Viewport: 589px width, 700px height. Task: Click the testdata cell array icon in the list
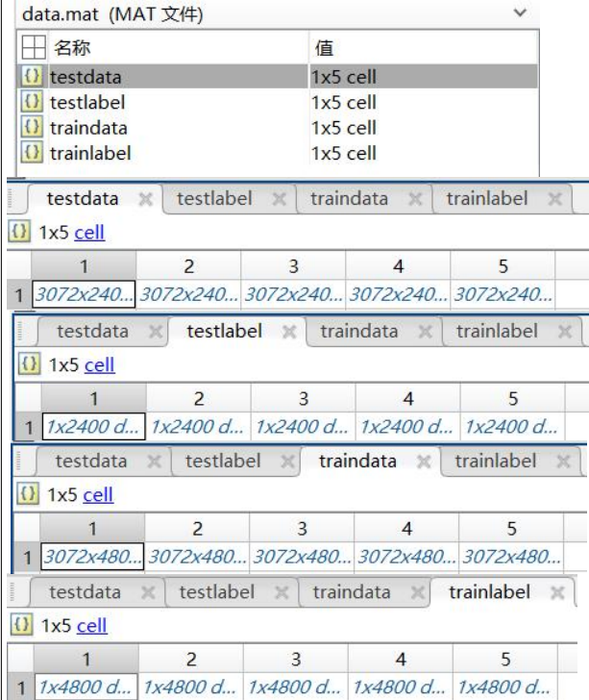point(33,77)
